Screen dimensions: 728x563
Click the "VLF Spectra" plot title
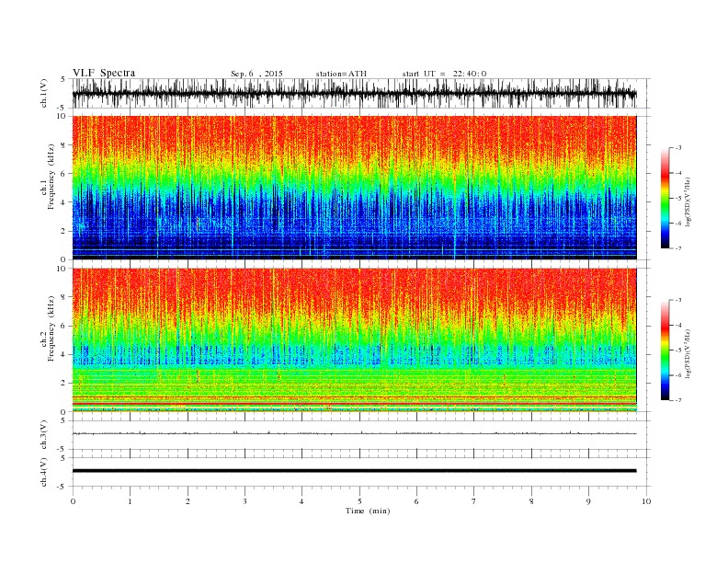(104, 73)
